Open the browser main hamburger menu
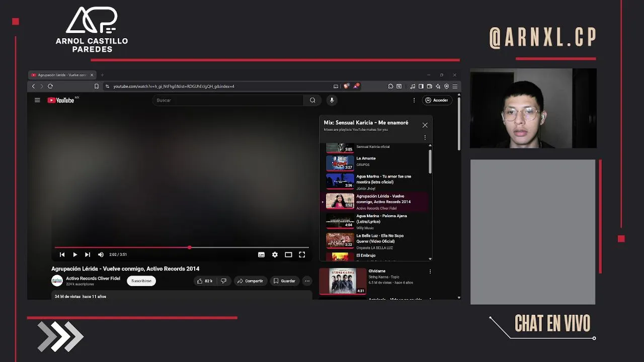 [x=455, y=86]
